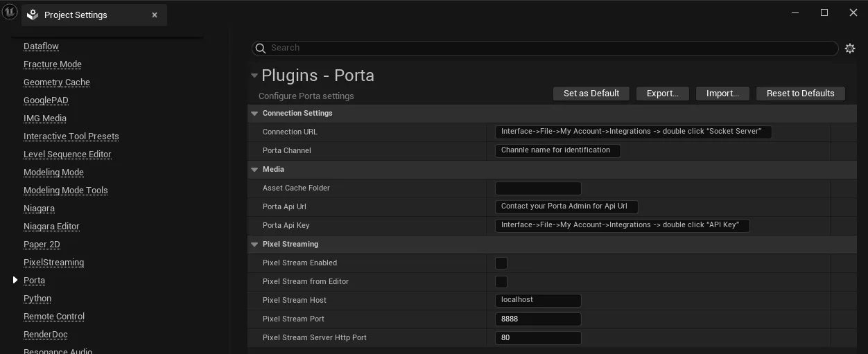Click Set as Default button

[591, 94]
